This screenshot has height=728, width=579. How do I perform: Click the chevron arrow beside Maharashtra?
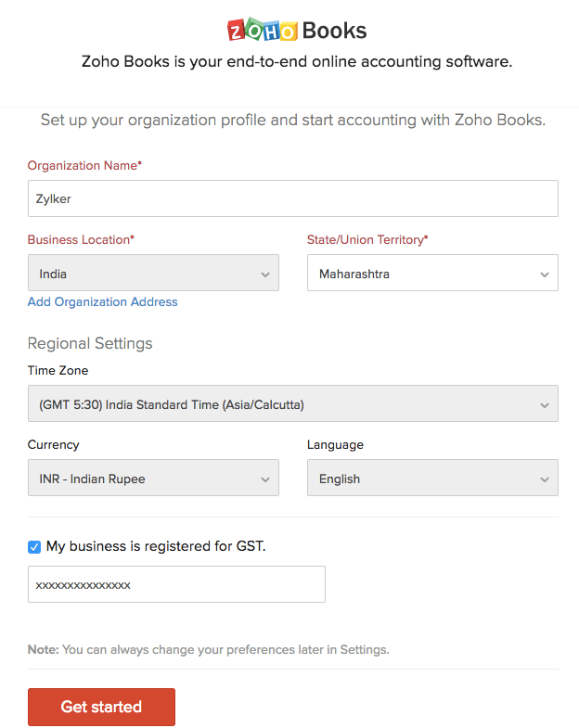click(x=544, y=275)
